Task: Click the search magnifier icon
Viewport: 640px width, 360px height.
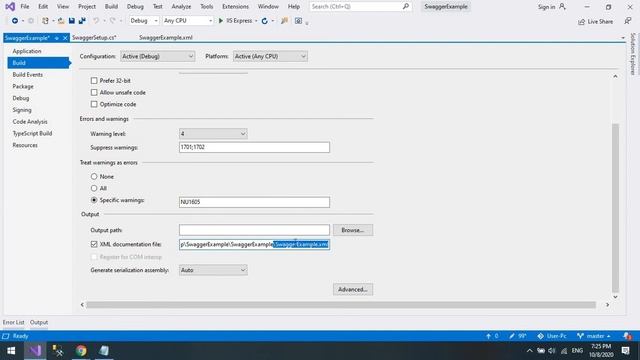Action: click(x=406, y=7)
